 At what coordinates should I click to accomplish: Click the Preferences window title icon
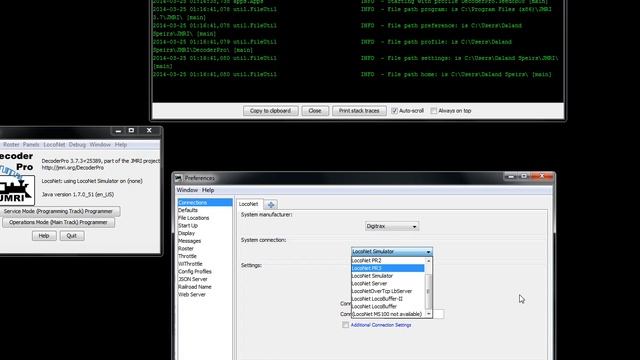[178, 178]
